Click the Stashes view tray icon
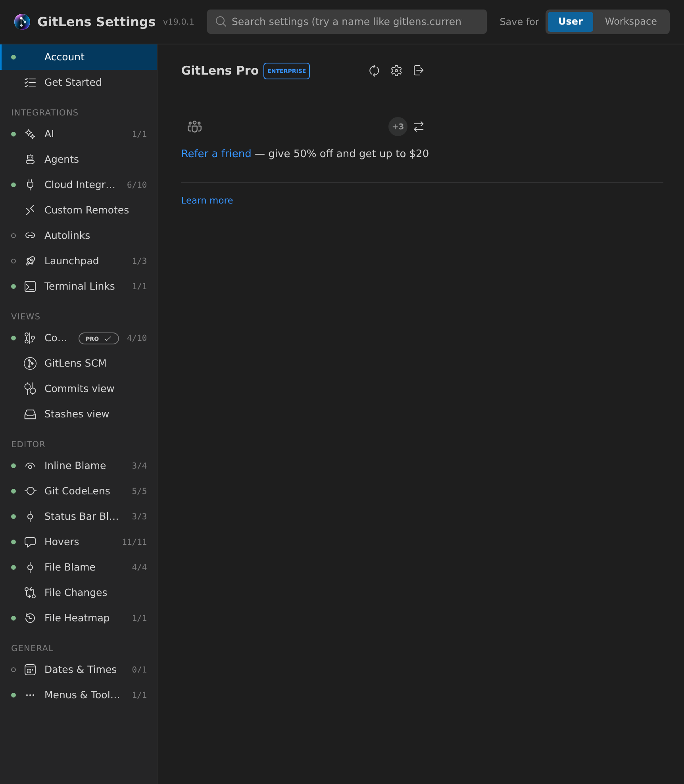 [30, 414]
